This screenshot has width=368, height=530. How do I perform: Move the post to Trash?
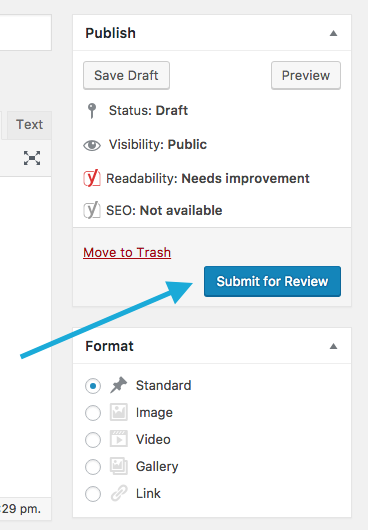click(x=127, y=252)
